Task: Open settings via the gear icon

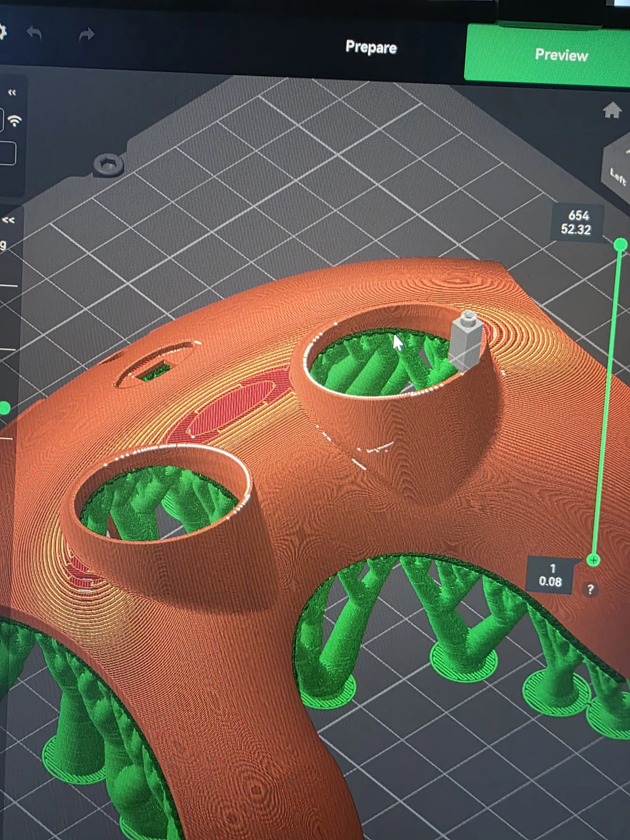Action: click(2, 32)
